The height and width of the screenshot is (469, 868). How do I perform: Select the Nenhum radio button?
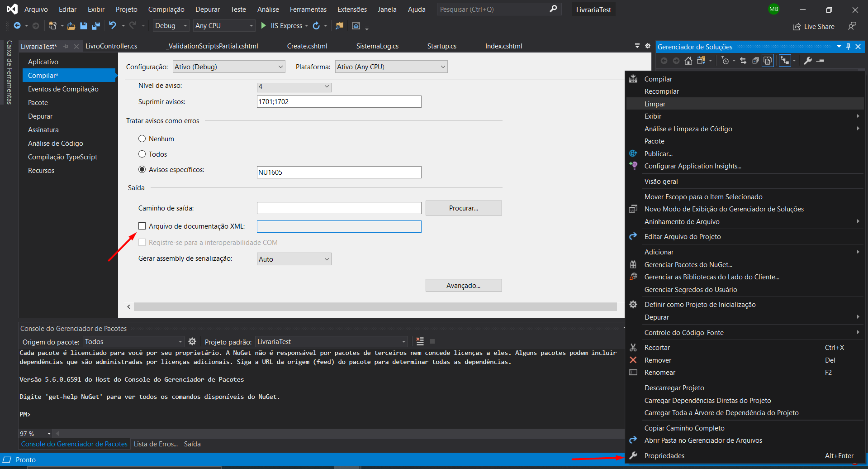coord(142,139)
